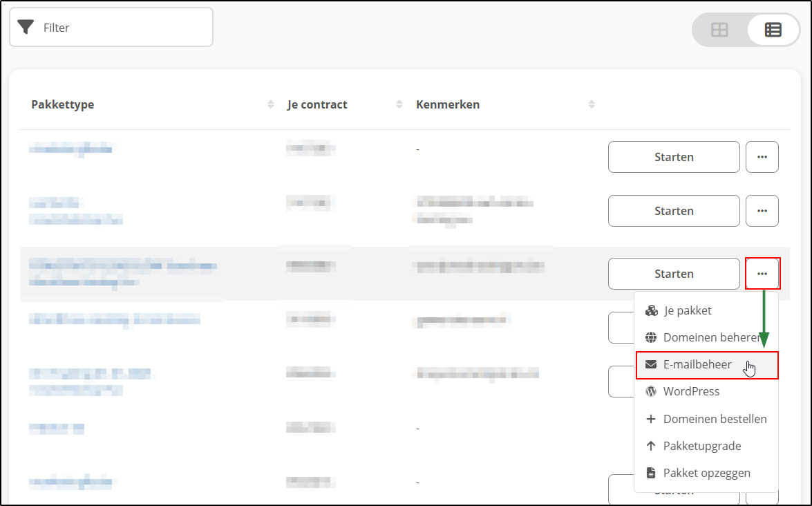Switch to grid view
Viewport: 812px width, 506px height.
pyautogui.click(x=719, y=30)
